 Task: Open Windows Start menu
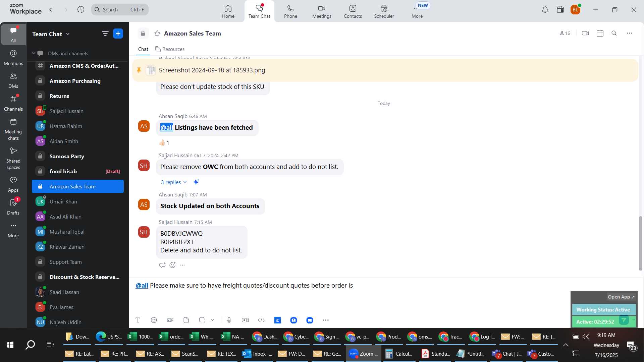[x=10, y=345]
